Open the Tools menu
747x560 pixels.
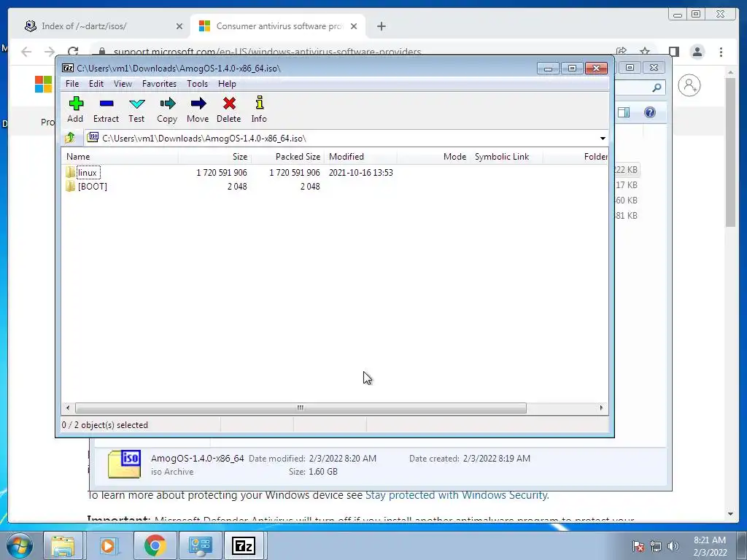[x=197, y=84]
